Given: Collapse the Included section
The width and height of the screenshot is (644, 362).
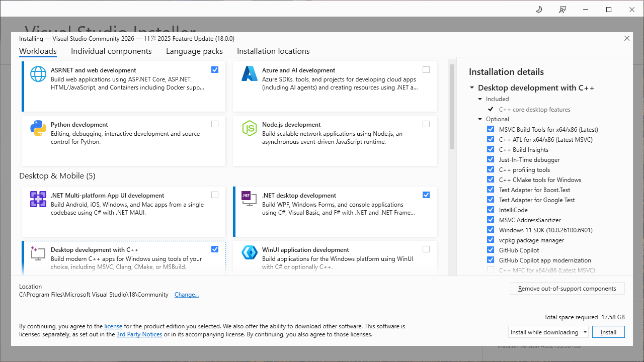Looking at the screenshot, I should (480, 99).
